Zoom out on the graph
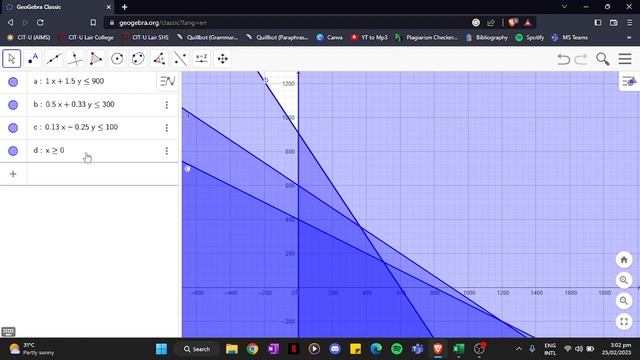 tap(624, 301)
